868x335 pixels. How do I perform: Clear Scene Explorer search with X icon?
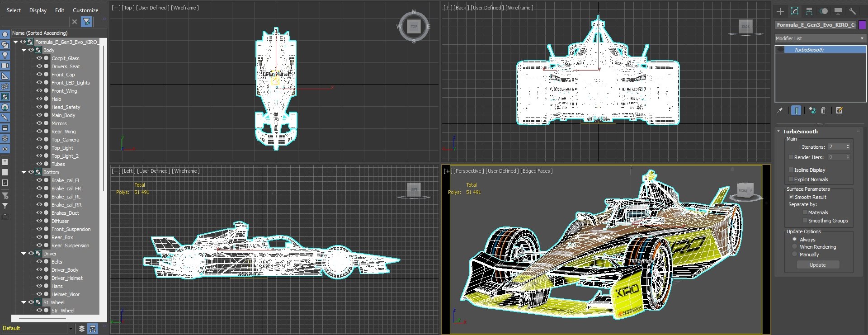(75, 22)
